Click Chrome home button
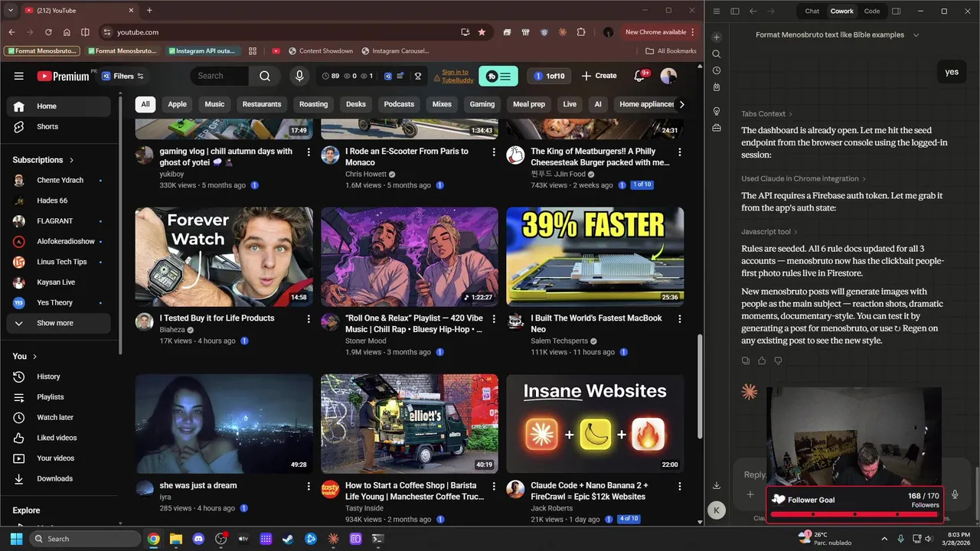Image resolution: width=980 pixels, height=551 pixels. (67, 32)
